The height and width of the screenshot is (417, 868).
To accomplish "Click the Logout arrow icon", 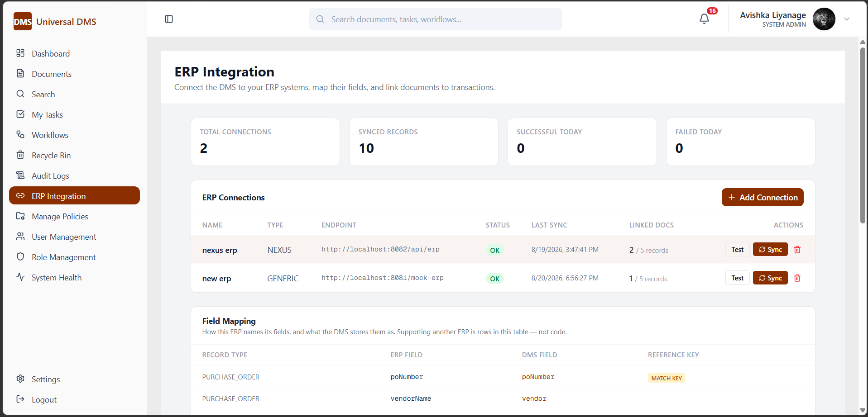I will point(20,399).
